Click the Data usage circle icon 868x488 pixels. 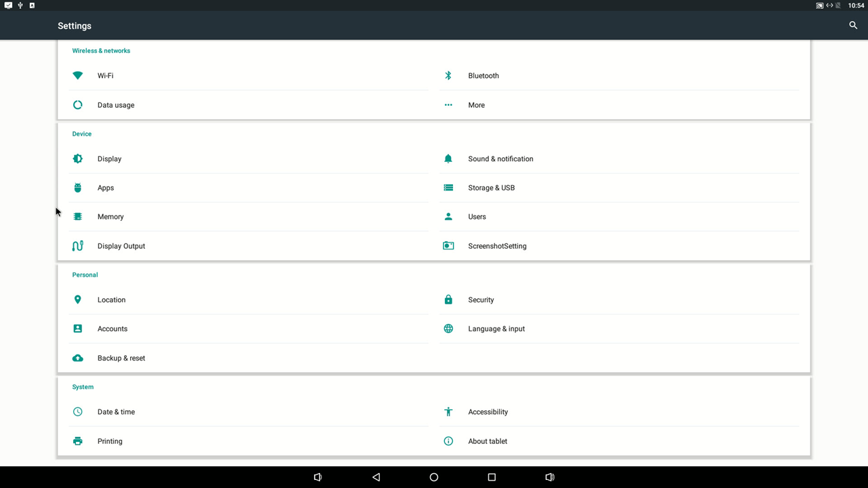coord(78,105)
